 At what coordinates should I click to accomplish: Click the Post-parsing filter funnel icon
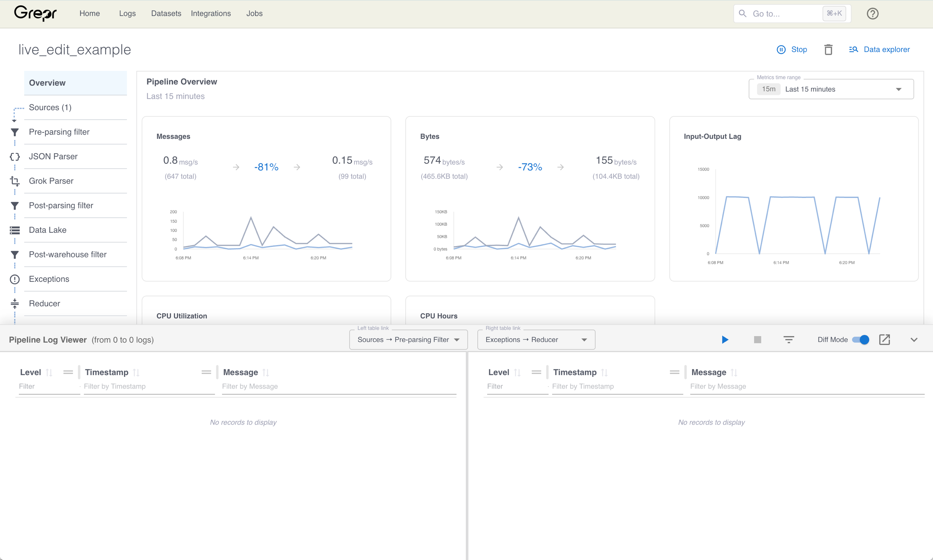tap(15, 206)
